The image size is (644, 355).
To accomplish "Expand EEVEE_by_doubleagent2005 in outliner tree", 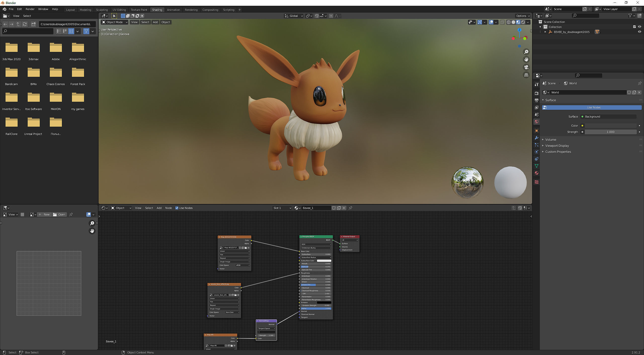I will tap(545, 32).
